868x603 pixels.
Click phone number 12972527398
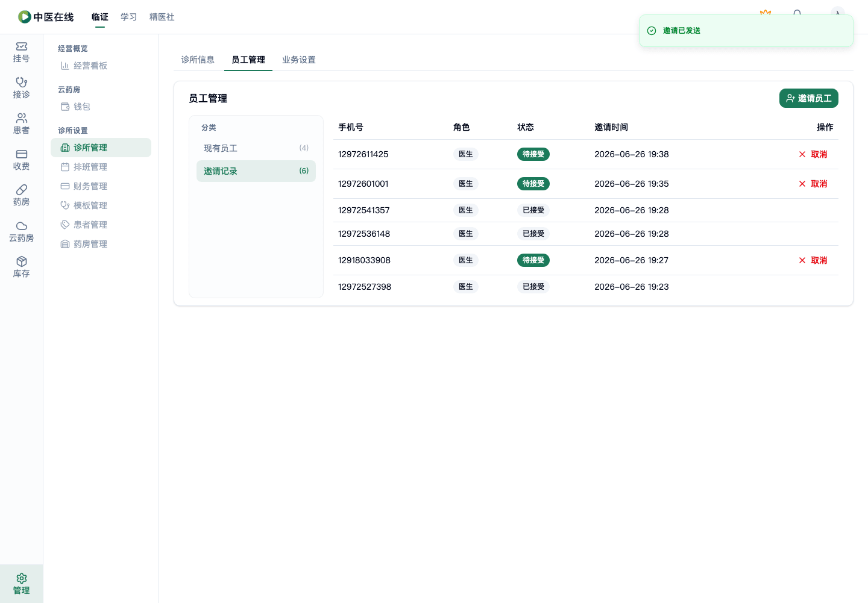(x=365, y=287)
